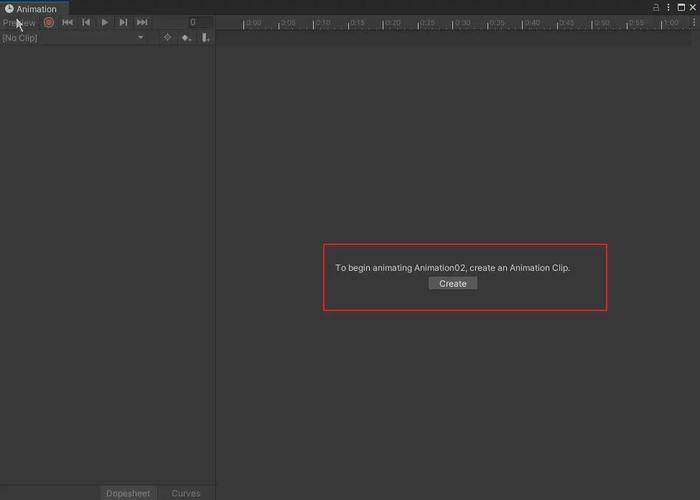
Task: Click the Add Event icon
Action: (205, 38)
